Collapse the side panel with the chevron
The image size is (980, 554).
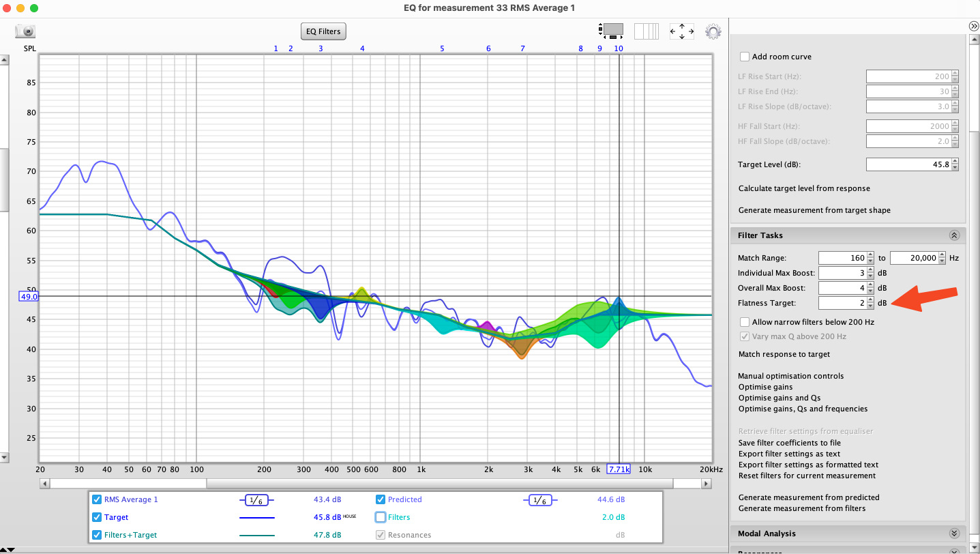pyautogui.click(x=974, y=26)
